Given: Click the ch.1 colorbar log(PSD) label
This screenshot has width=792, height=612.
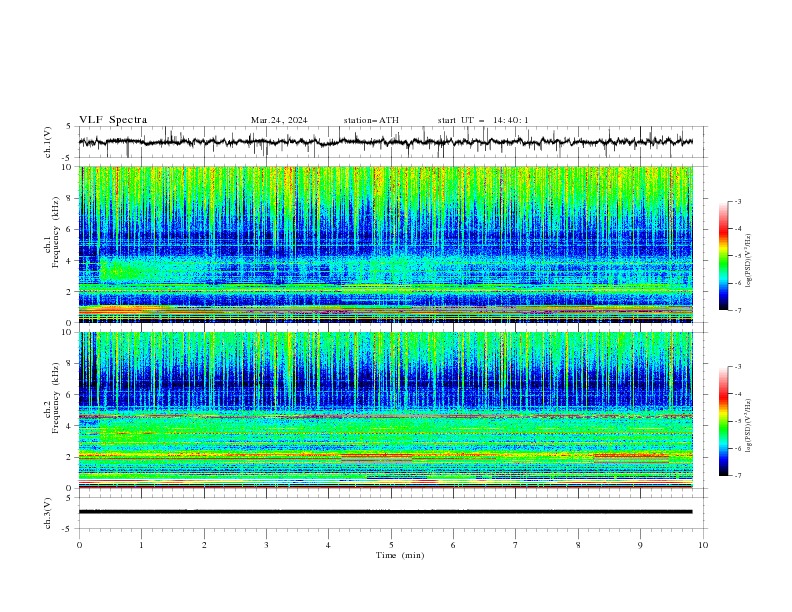Looking at the screenshot, I should pos(749,261).
